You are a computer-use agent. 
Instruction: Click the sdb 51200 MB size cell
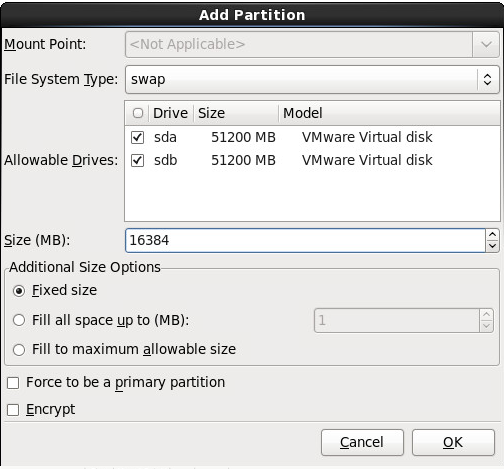pyautogui.click(x=243, y=160)
